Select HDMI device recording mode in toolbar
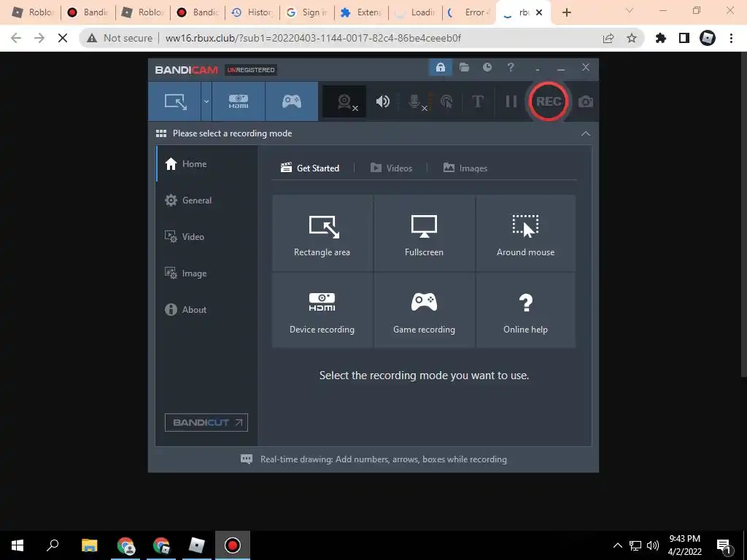The height and width of the screenshot is (560, 747). point(239,101)
